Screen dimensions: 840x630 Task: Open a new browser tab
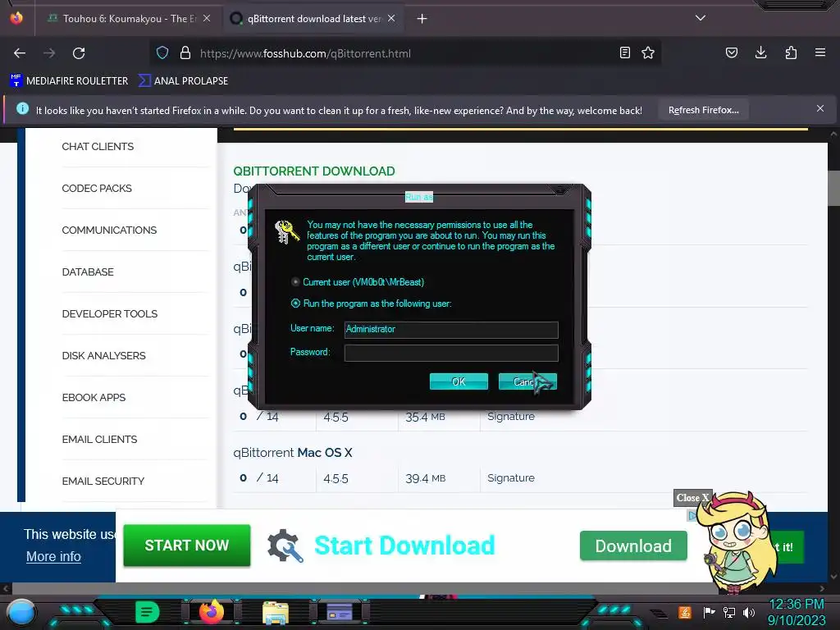(x=422, y=19)
